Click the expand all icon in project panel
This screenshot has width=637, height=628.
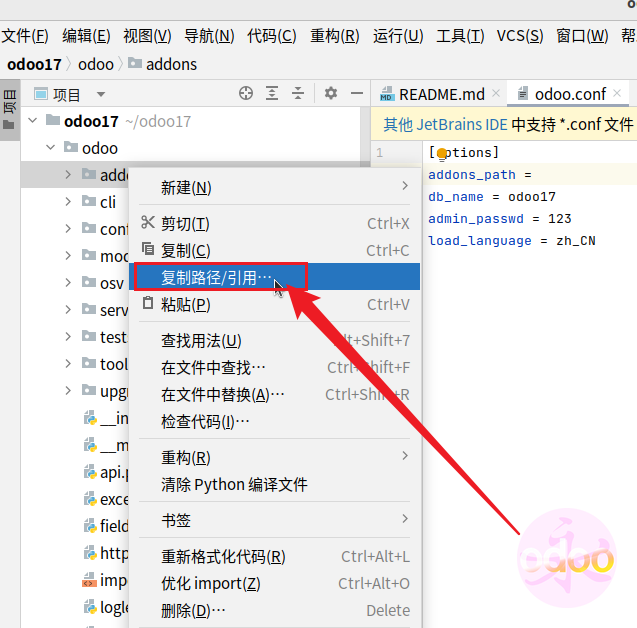(x=272, y=94)
